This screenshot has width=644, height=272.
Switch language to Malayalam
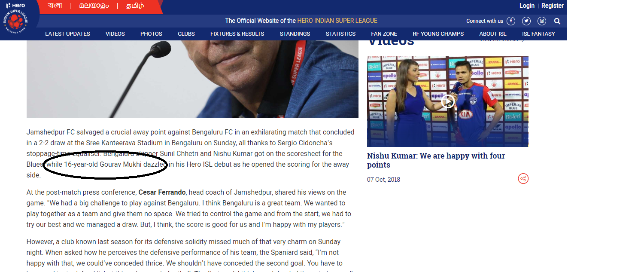click(x=94, y=6)
